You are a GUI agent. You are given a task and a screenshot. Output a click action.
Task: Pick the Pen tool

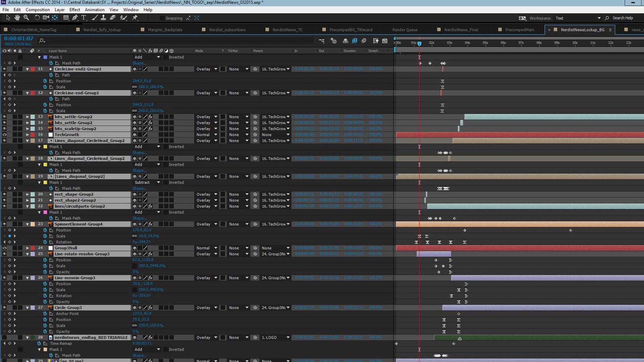click(x=75, y=18)
